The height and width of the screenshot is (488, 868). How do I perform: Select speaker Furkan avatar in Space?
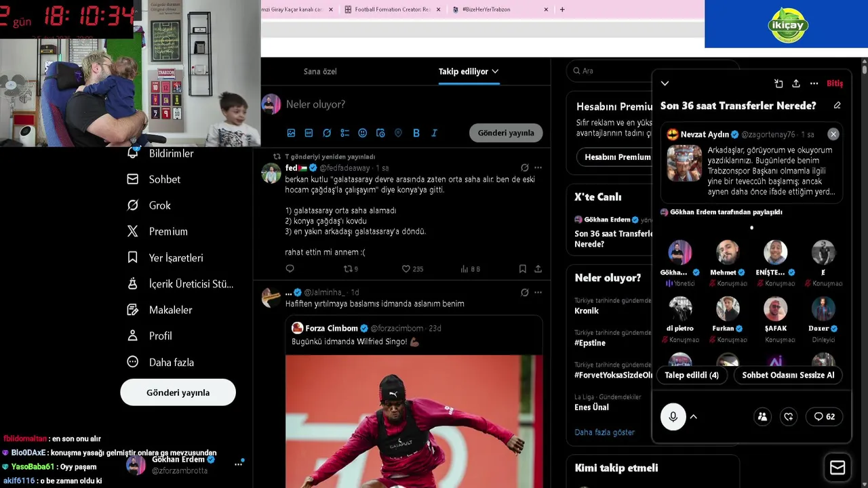pyautogui.click(x=728, y=308)
